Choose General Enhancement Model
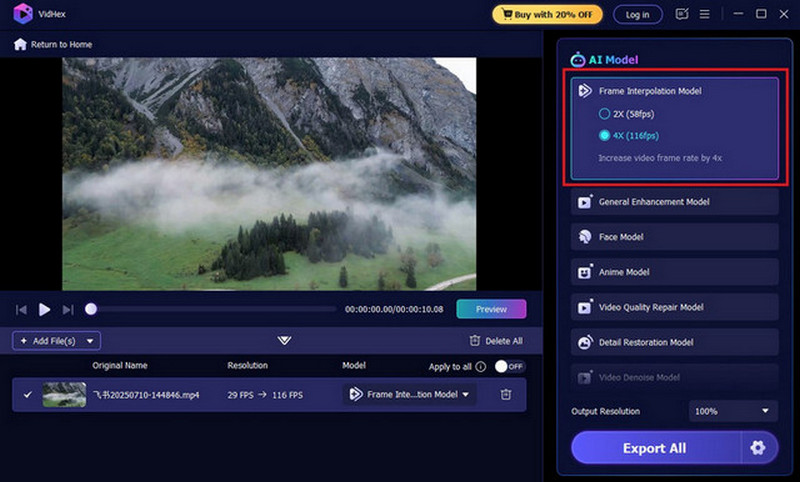Screen dimensions: 800x482 point(674,202)
